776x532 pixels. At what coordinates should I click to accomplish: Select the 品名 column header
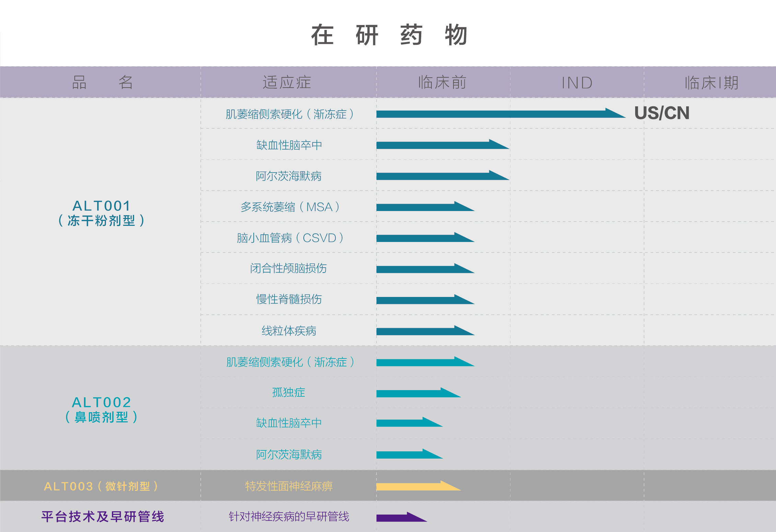(x=102, y=82)
